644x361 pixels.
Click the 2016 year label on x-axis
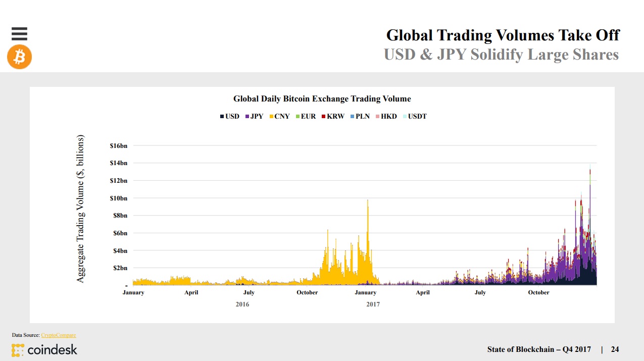coord(242,304)
